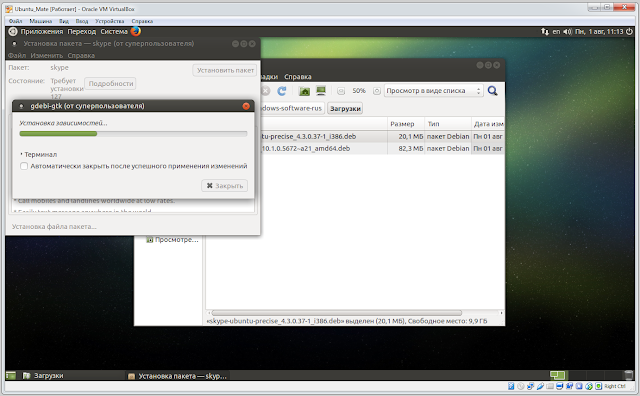The image size is (640, 396).
Task: Open the VirtualBox Вид menu
Action: [64, 21]
